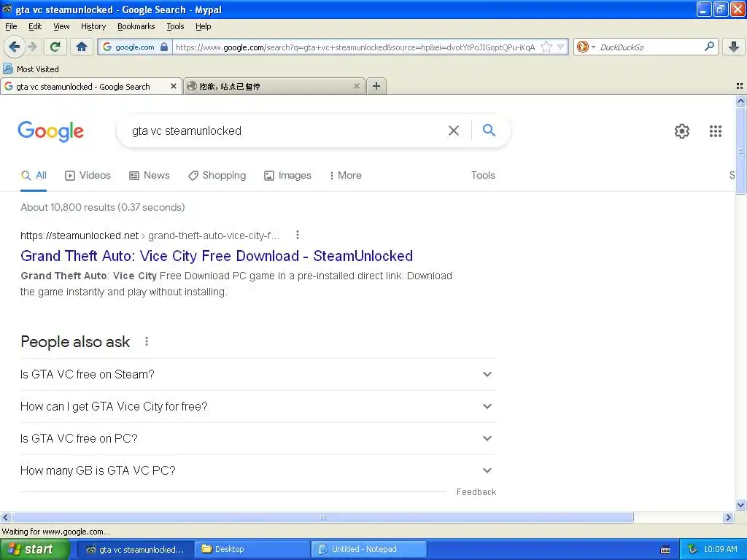This screenshot has width=747, height=560.
Task: Switch to News results
Action: pyautogui.click(x=149, y=175)
